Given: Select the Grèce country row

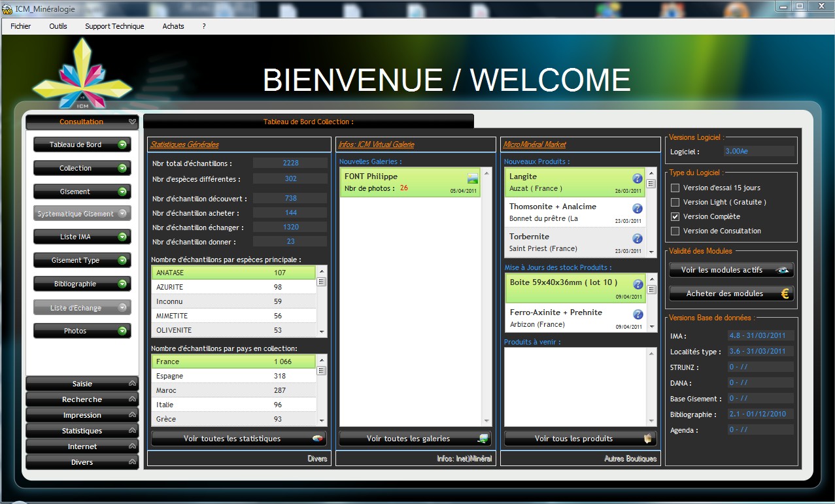Looking at the screenshot, I should pyautogui.click(x=233, y=419).
